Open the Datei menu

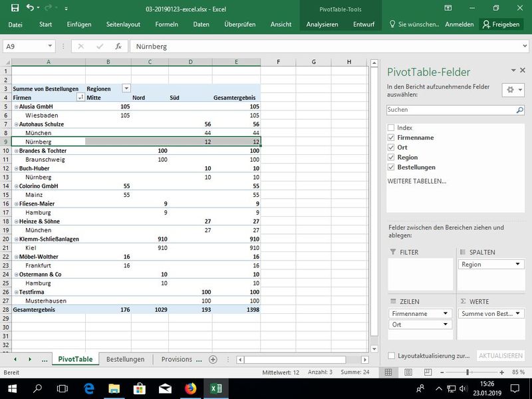(x=15, y=25)
